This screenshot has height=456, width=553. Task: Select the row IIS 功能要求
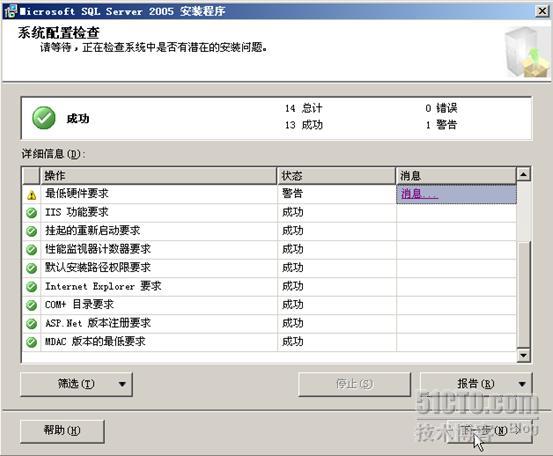coord(269,213)
